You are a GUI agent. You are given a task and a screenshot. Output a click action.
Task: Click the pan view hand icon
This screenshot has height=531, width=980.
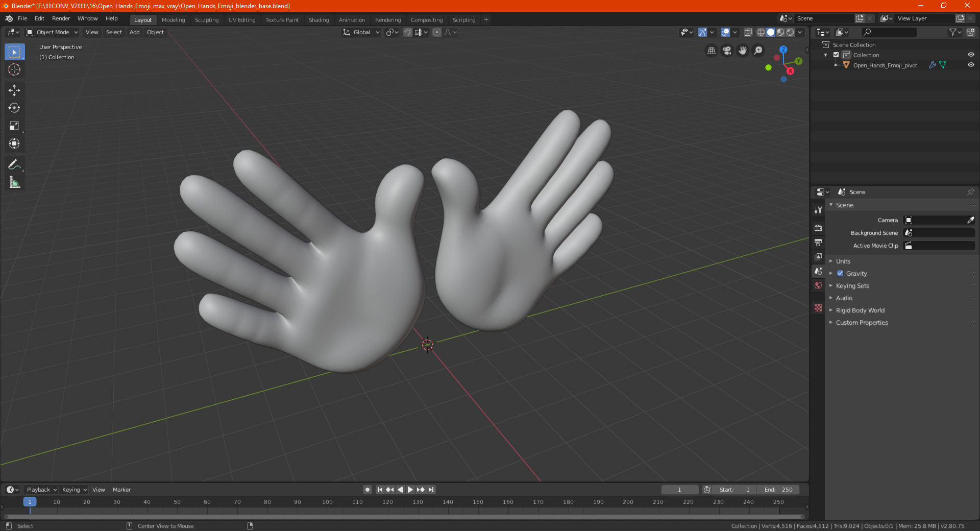743,51
